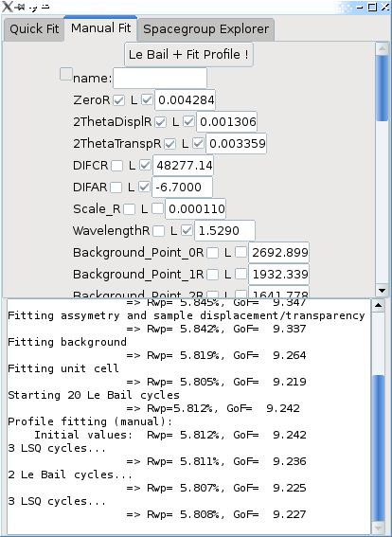
Task: Click the 'Fitting unit cell' log line
Action: pos(63,368)
